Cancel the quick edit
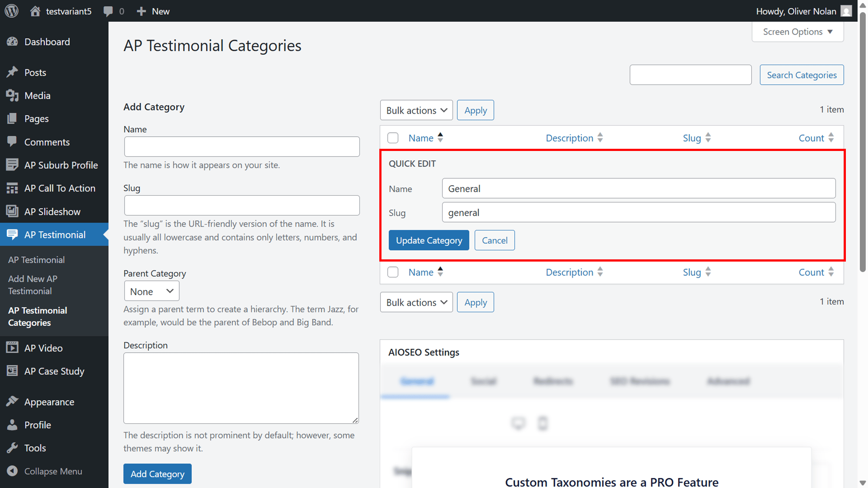868x488 pixels. 494,240
